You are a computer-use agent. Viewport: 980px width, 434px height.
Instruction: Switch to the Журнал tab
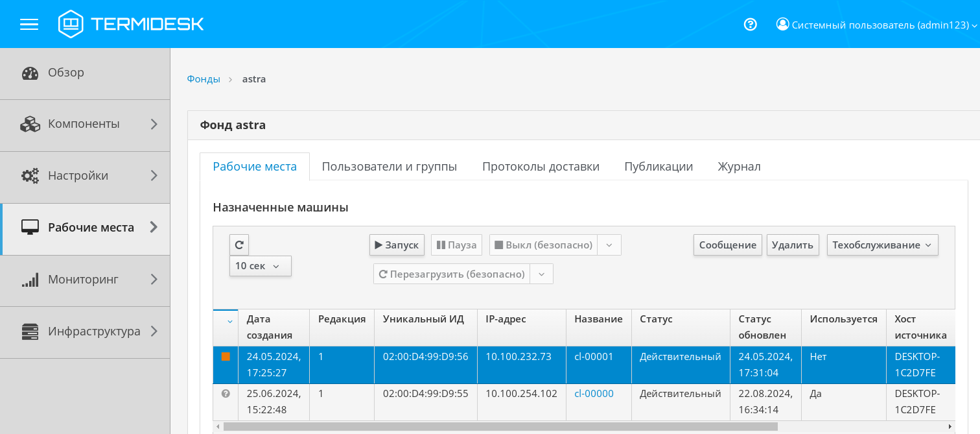tap(739, 167)
